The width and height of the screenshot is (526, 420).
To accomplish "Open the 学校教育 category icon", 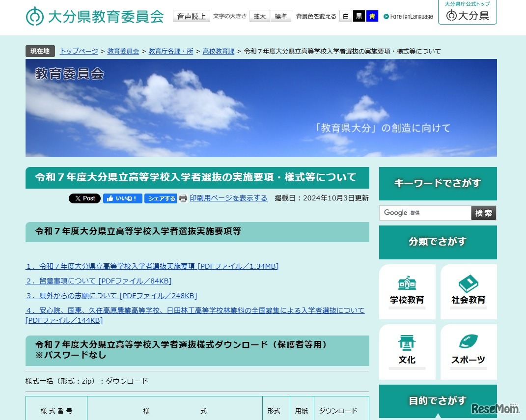I will pyautogui.click(x=407, y=291).
